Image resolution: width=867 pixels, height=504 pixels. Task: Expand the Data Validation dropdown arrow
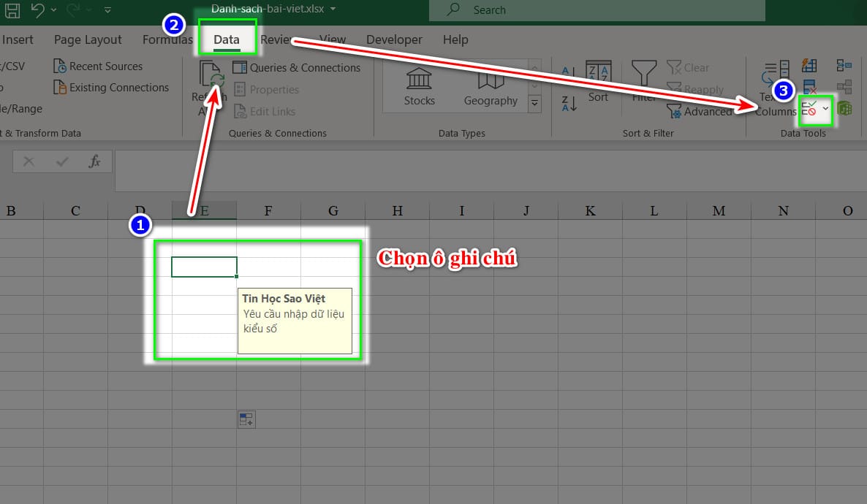(825, 108)
